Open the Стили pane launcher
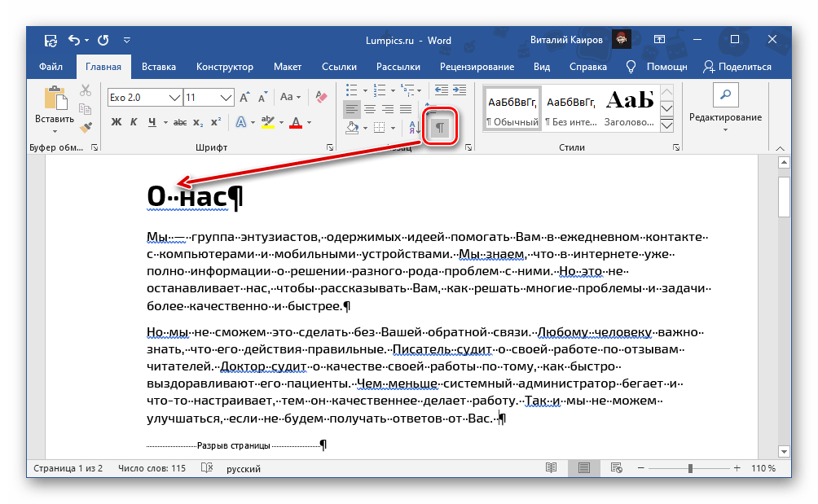This screenshot has height=504, width=818. coord(676,147)
